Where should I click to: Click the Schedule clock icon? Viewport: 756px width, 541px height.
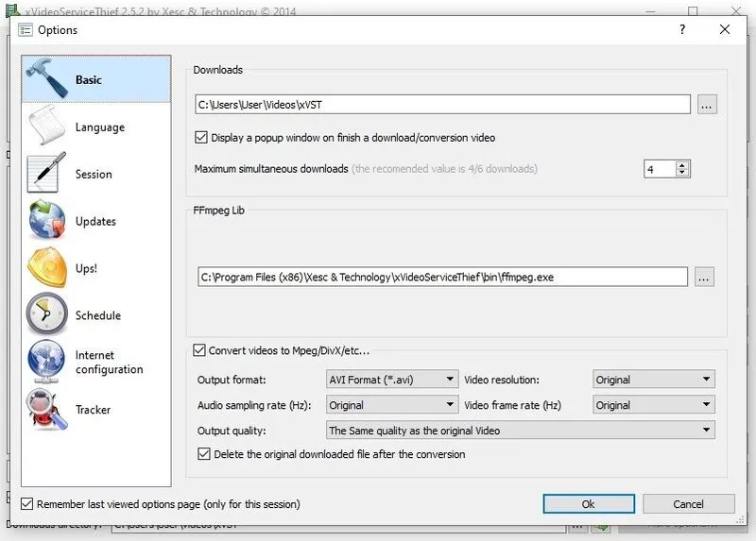[x=46, y=313]
